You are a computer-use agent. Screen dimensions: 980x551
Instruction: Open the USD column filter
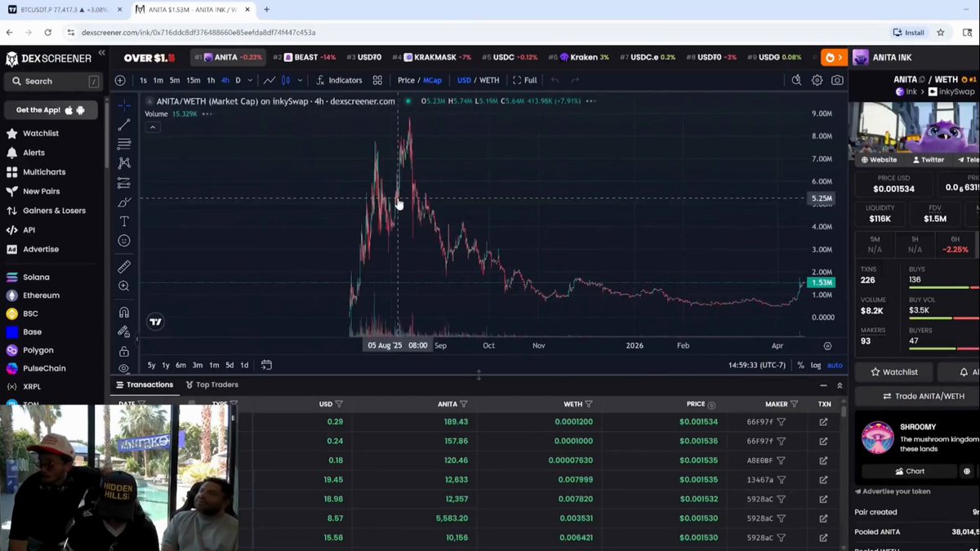pyautogui.click(x=339, y=404)
